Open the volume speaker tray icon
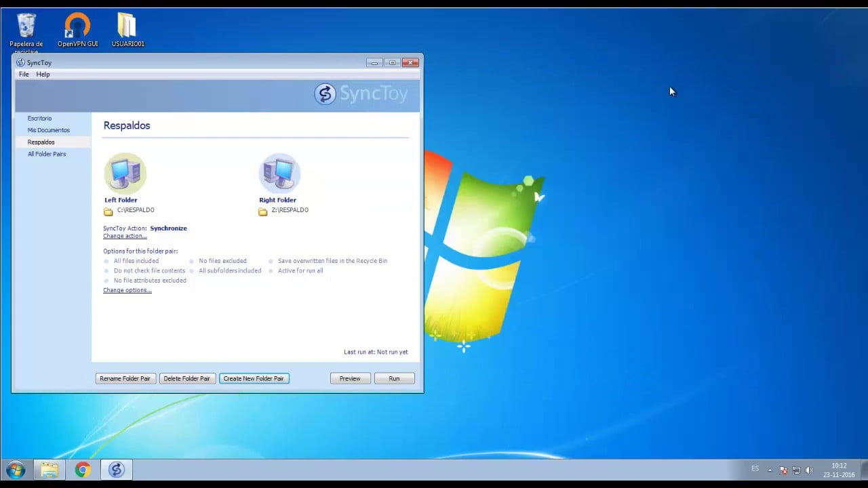 click(808, 470)
